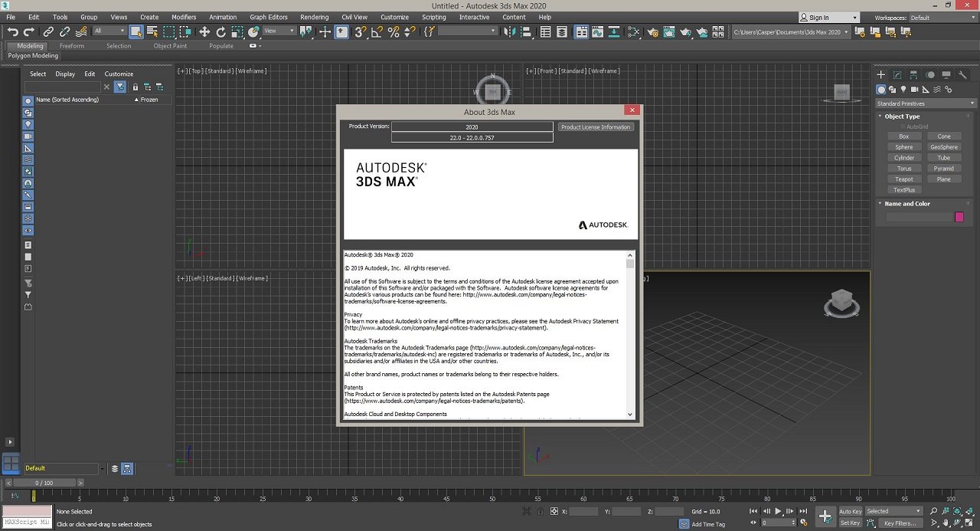Screen dimensions: 980x531
Task: Collapse the Object Type rollout
Action: pos(902,116)
